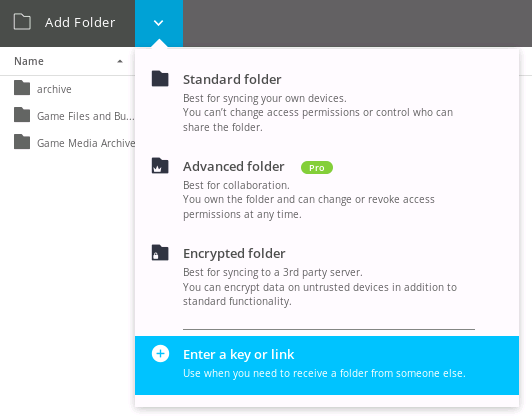Screen dimensions: 532x417
Task: Click 'Best for collaboration.' description
Action: tap(236, 185)
